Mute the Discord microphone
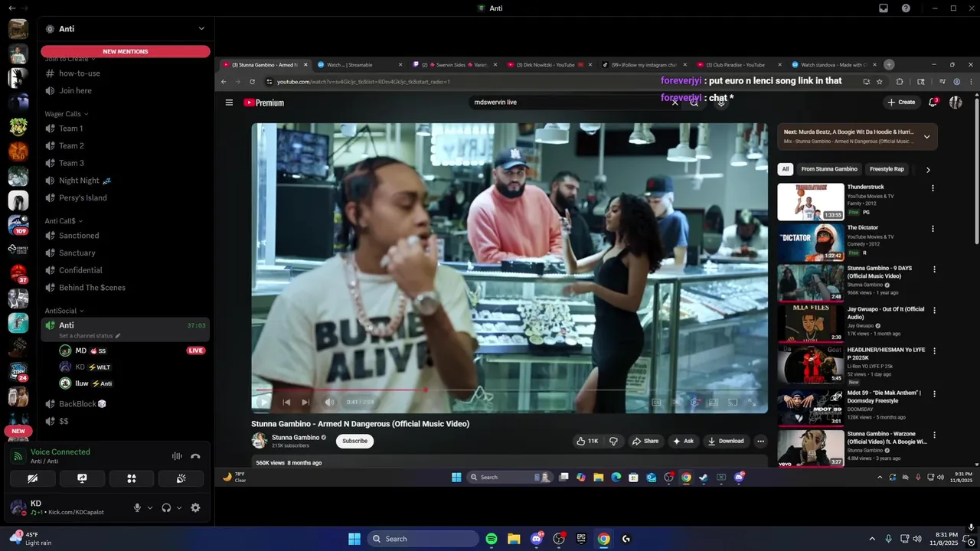980x551 pixels. (x=137, y=507)
